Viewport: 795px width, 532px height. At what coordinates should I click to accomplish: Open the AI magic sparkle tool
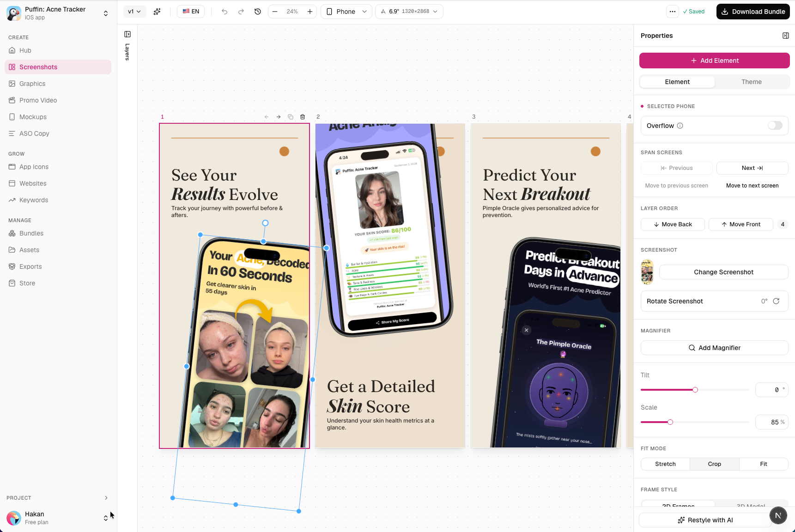(157, 12)
